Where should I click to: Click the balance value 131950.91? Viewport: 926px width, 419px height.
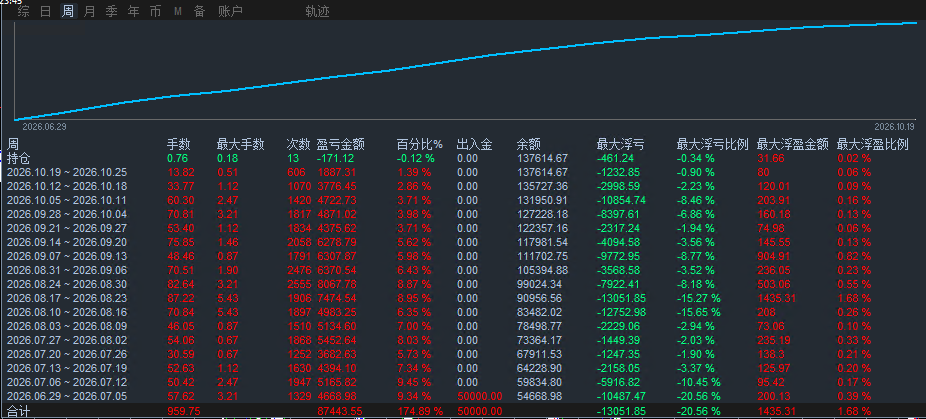coord(542,200)
